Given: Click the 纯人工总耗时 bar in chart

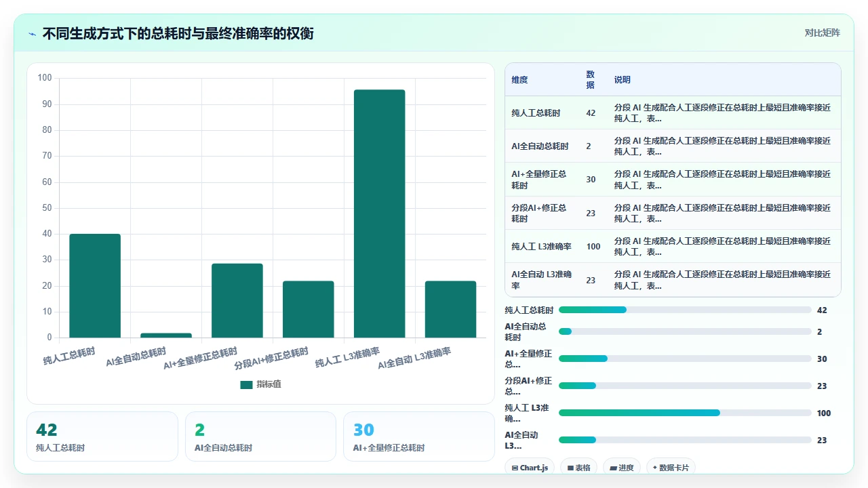Looking at the screenshot, I should [95, 286].
